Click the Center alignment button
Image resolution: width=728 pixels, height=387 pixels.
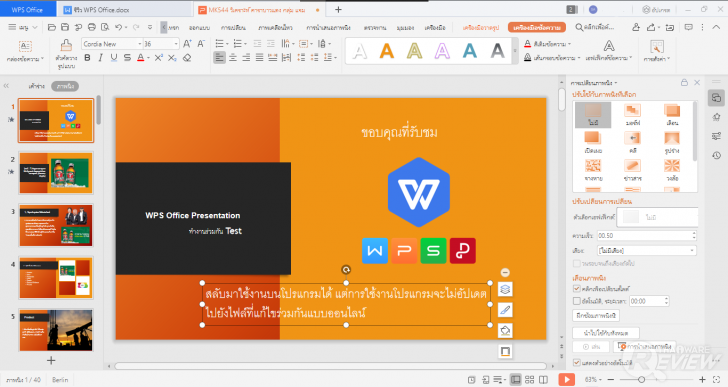pos(233,58)
